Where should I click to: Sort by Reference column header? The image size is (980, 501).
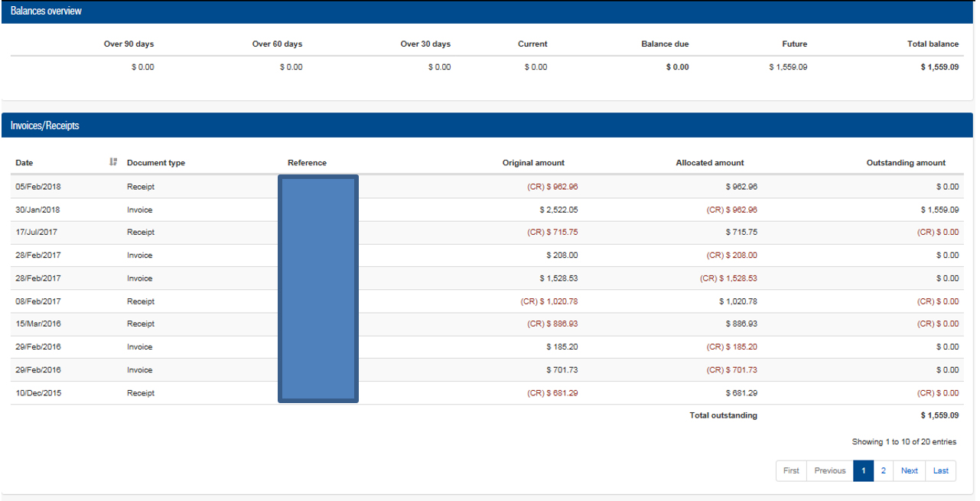307,163
